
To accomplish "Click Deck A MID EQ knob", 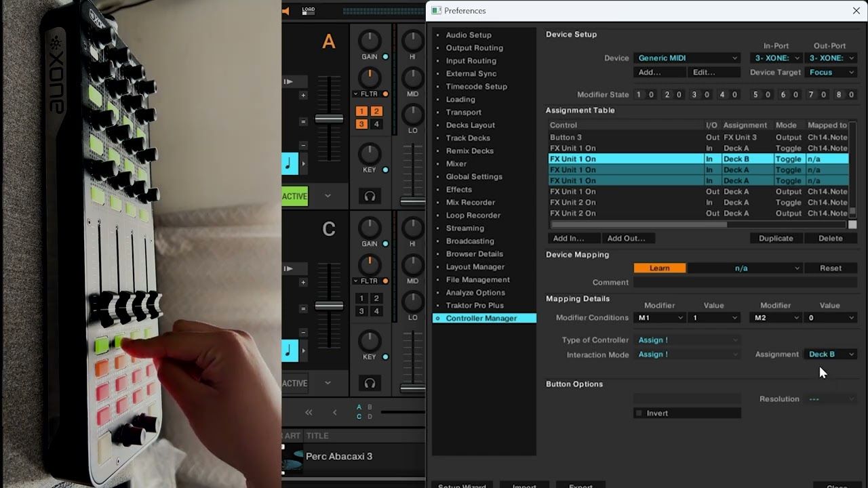I will (x=412, y=77).
